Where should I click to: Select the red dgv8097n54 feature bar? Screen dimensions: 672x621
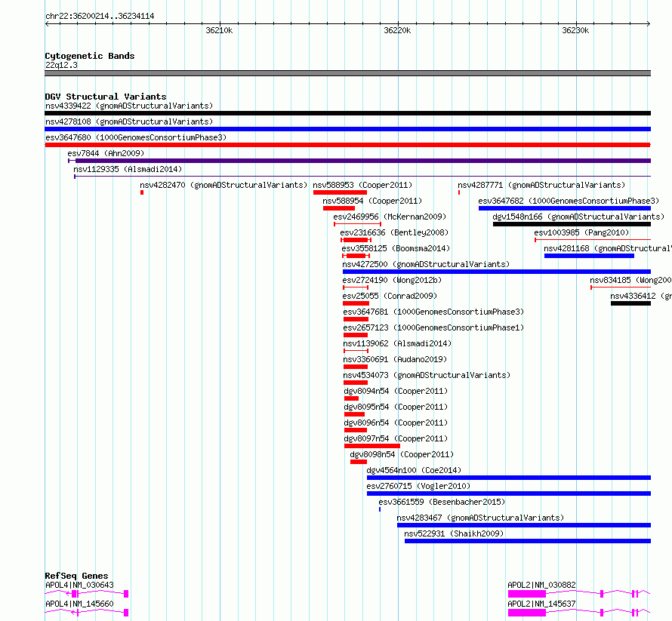point(372,446)
